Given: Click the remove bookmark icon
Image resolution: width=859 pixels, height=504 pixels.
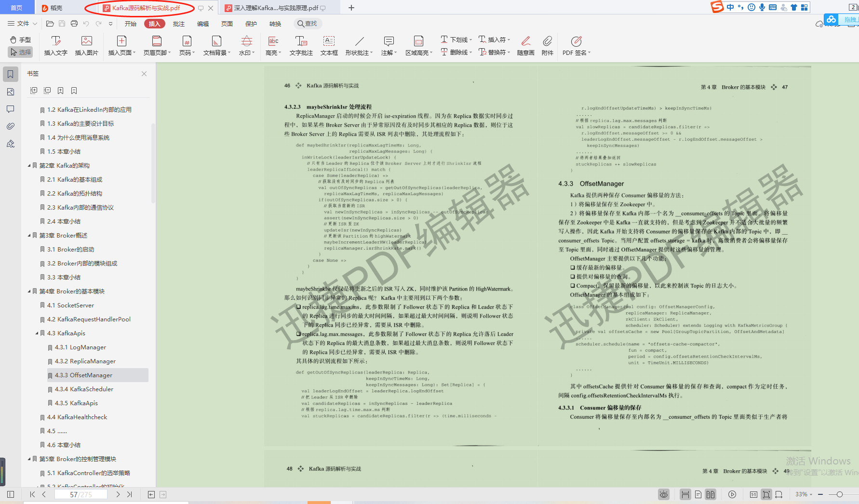Looking at the screenshot, I should pyautogui.click(x=74, y=91).
